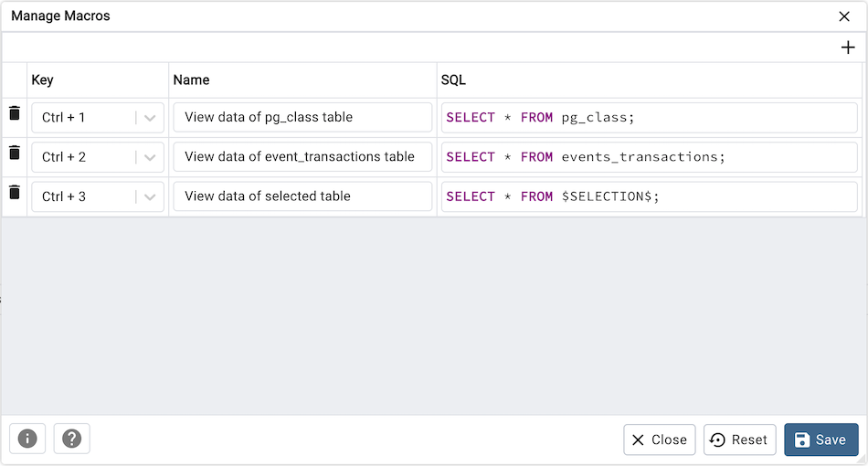Delete the Ctrl + 1 macro row
The width and height of the screenshot is (868, 466).
15,114
